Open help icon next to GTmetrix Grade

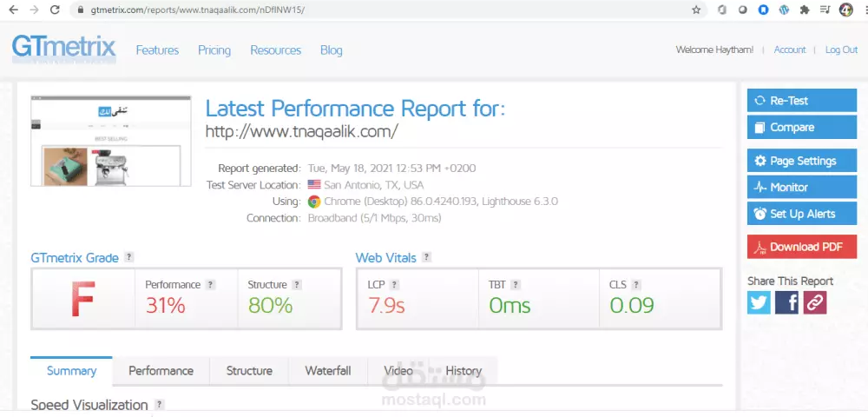(129, 257)
